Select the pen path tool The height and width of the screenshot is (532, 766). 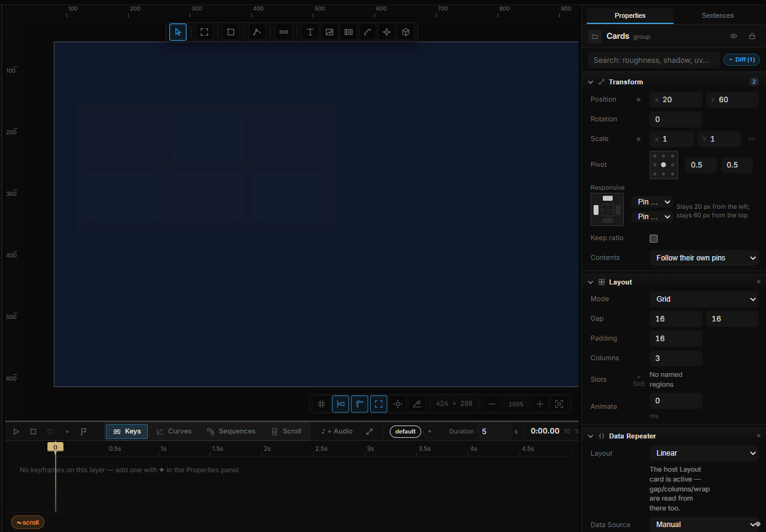coord(257,32)
